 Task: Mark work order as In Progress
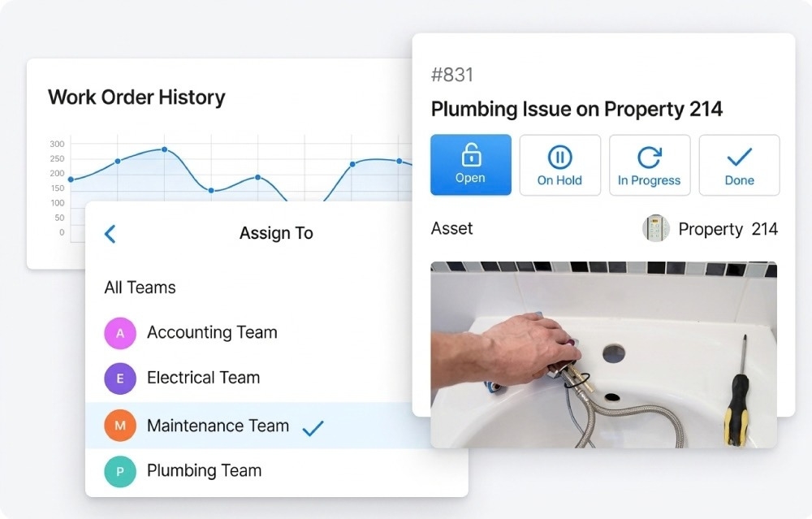click(650, 165)
